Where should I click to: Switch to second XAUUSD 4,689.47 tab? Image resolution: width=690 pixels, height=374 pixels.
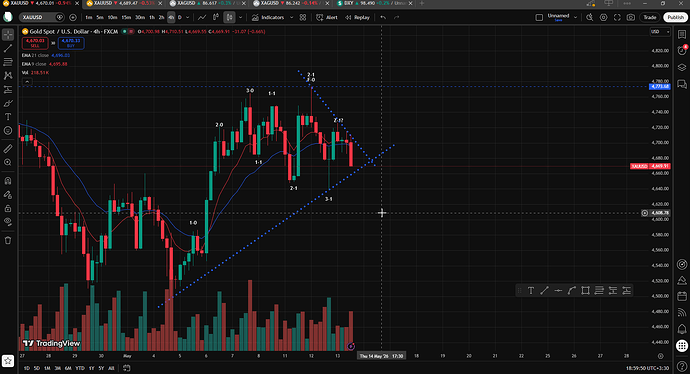pos(125,3)
